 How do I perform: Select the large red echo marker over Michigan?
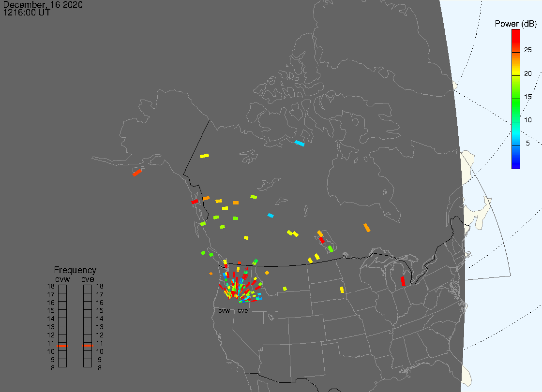pyautogui.click(x=403, y=281)
